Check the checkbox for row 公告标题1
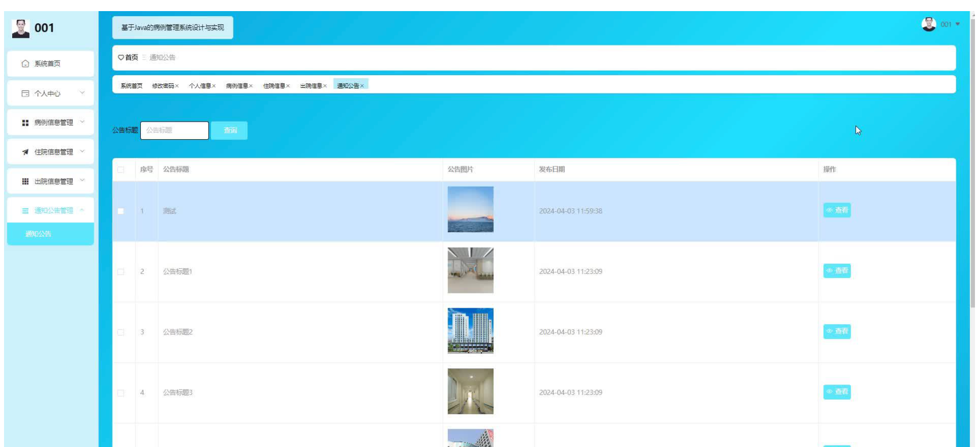 tap(121, 271)
